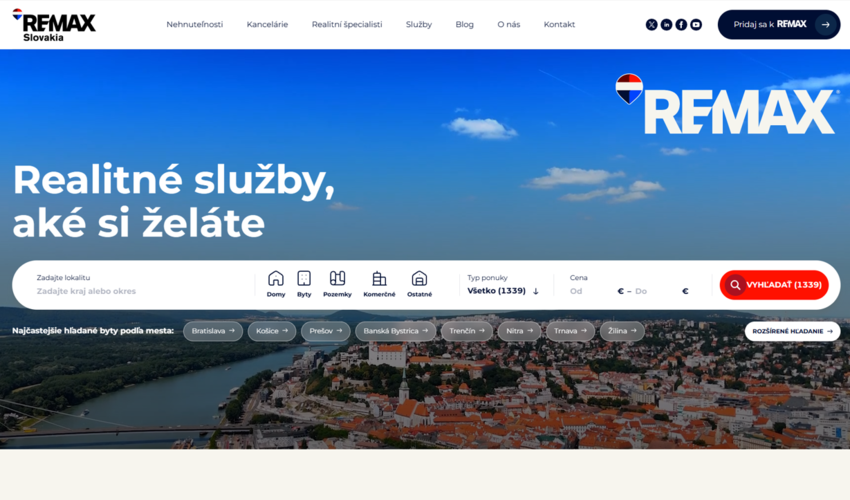The height and width of the screenshot is (500, 850).
Task: Open the YouTube social icon
Action: click(x=696, y=24)
